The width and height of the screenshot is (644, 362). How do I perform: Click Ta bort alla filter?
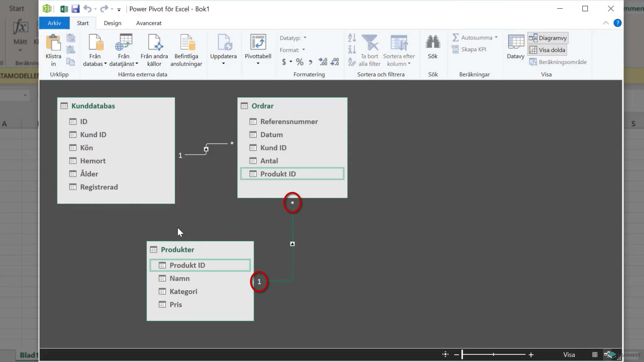pyautogui.click(x=369, y=50)
